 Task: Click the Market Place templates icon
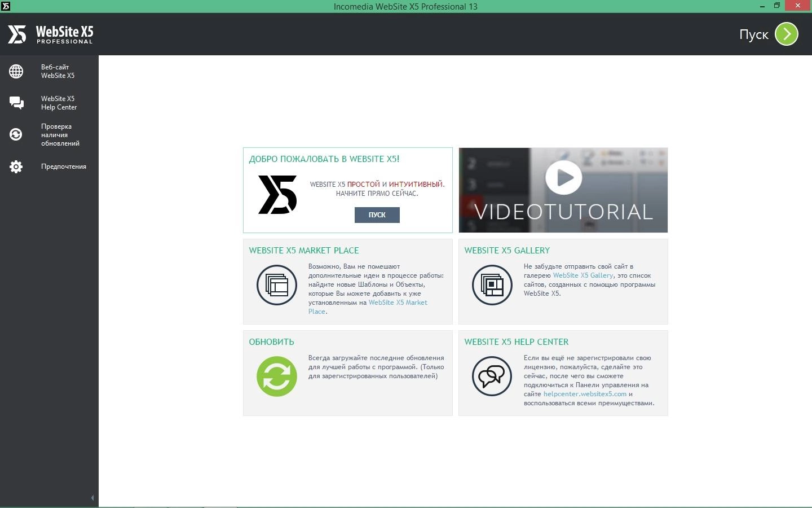[x=277, y=285]
